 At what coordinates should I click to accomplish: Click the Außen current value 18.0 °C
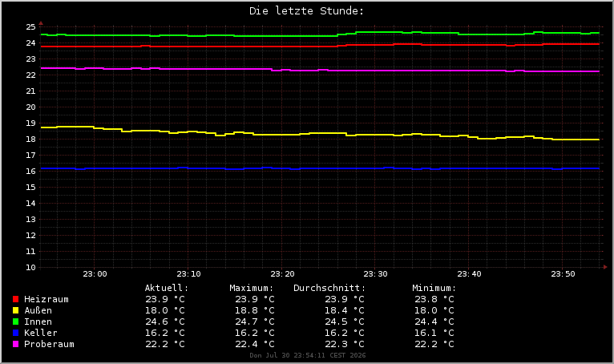(165, 310)
